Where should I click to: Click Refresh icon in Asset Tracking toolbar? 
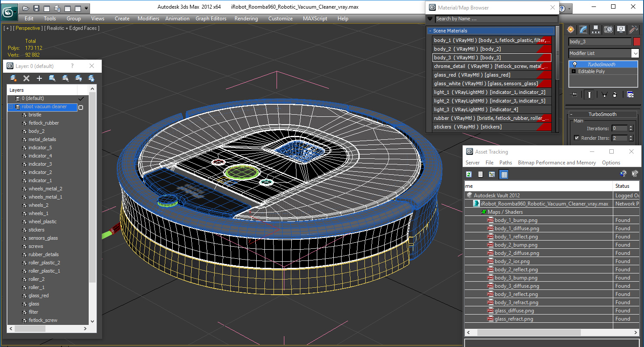469,174
